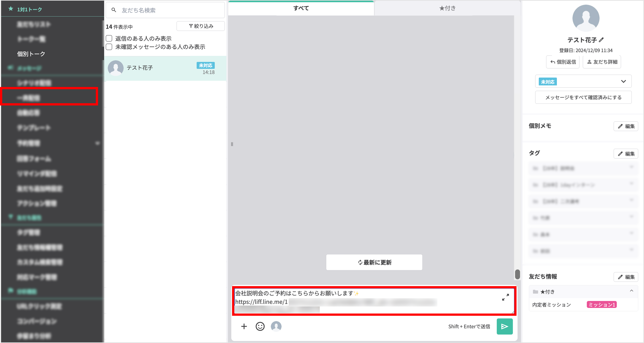644x343 pixels.
Task: Click the magnifier in the friend name search
Action: point(114,10)
